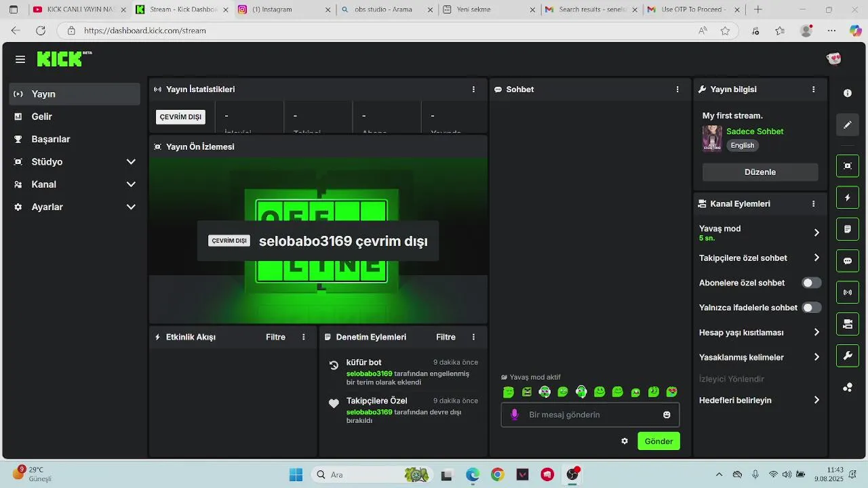Click selobabo3169 link in the küfür bot entry
Image resolution: width=868 pixels, height=488 pixels.
tap(369, 374)
